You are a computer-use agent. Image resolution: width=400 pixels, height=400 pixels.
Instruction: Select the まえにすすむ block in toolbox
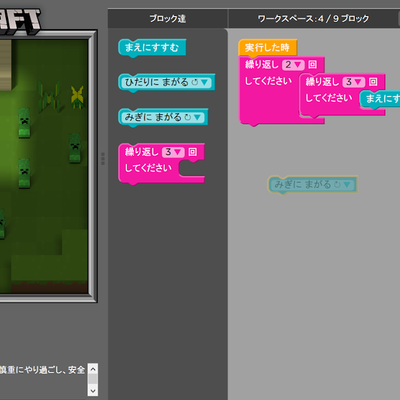(x=152, y=47)
